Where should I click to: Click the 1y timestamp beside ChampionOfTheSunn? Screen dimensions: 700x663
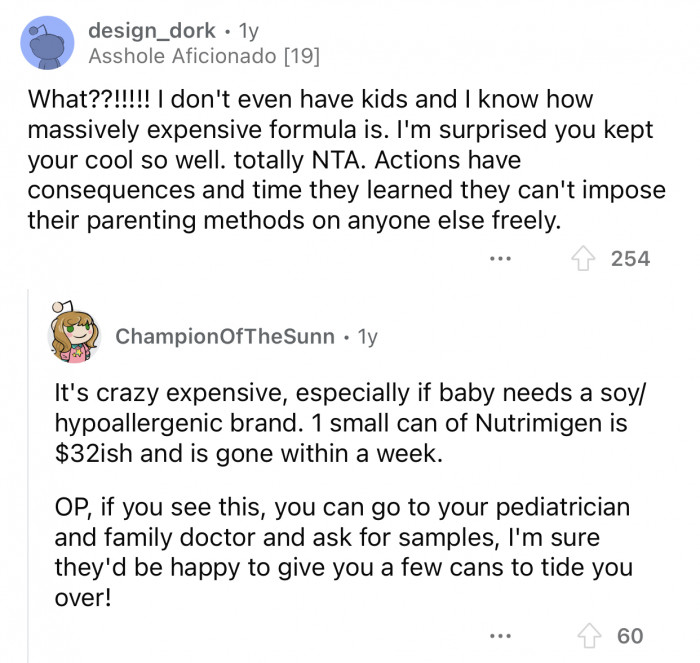(367, 336)
